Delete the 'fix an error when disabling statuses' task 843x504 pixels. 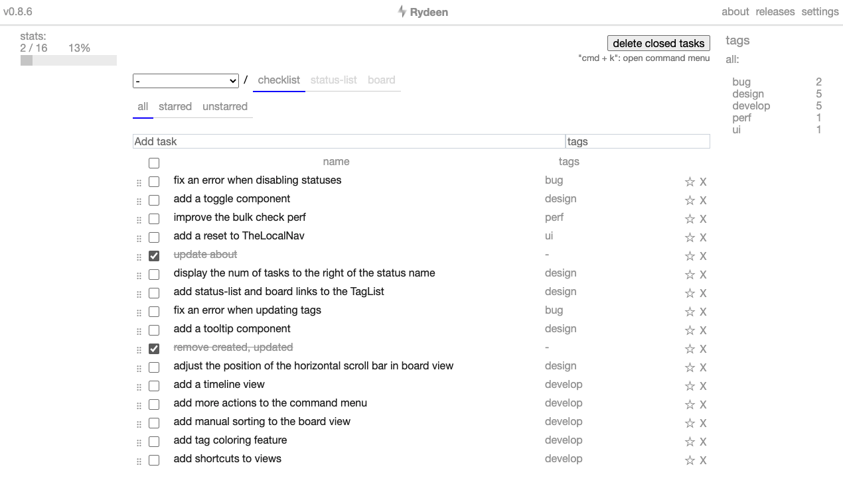703,182
